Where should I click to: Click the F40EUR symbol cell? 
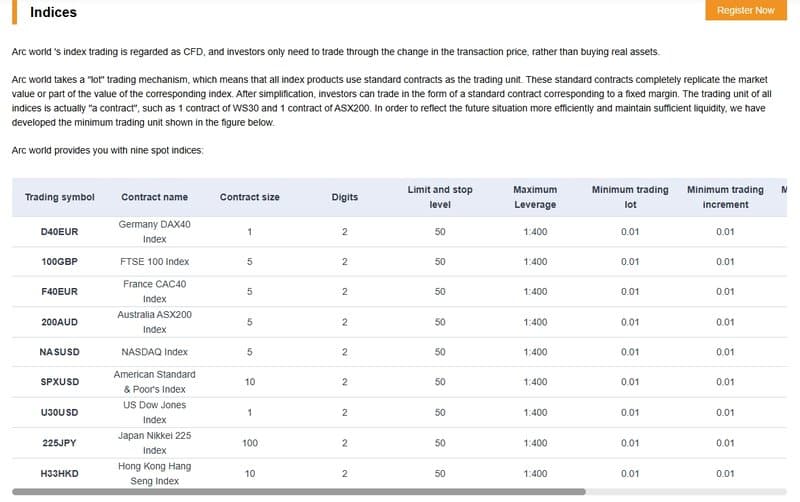(60, 292)
